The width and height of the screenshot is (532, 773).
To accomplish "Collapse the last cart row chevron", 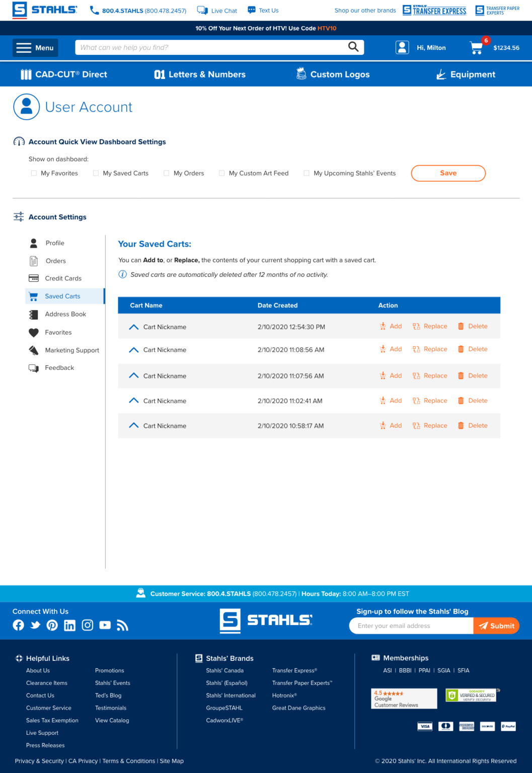I will pyautogui.click(x=133, y=425).
